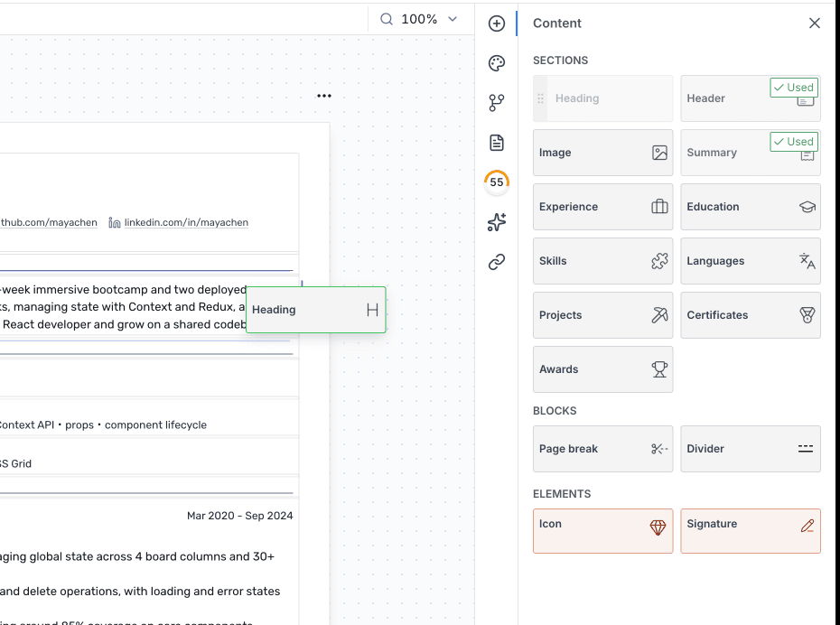Click the 'component lifecycle' skill text
Viewport: 840px width, 625px height.
click(155, 424)
